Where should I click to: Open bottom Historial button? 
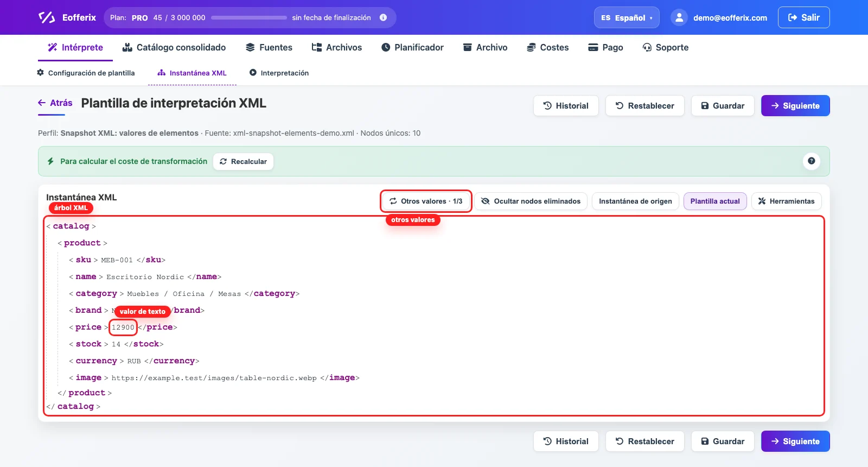click(566, 441)
